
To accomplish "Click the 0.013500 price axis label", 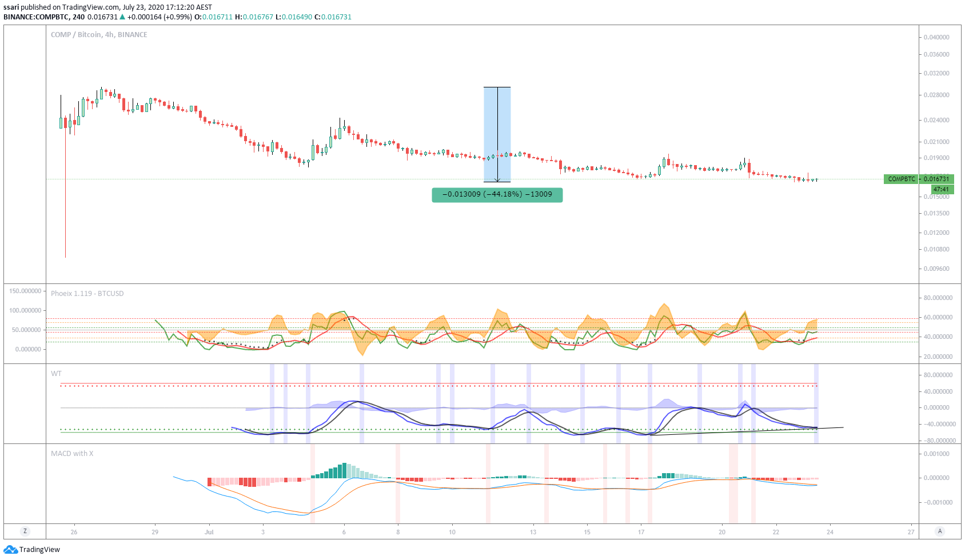I will point(936,214).
